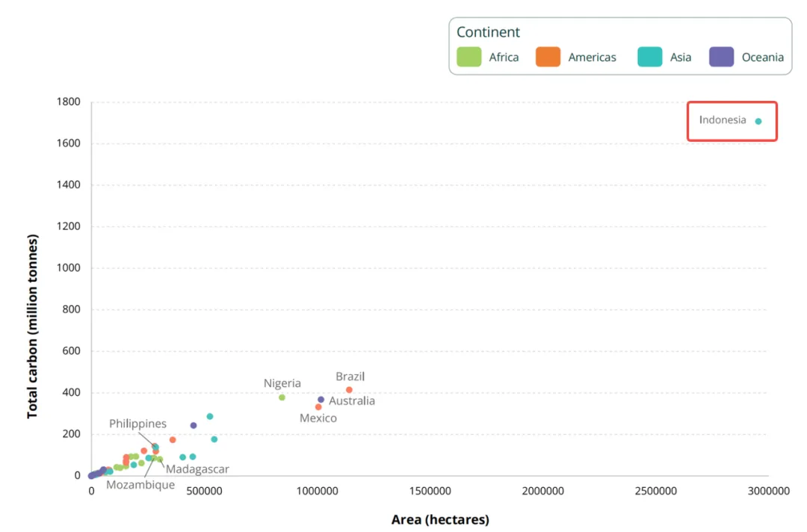The width and height of the screenshot is (807, 532).
Task: Click the Total carbon (million tonnes) axis title
Action: coord(33,327)
